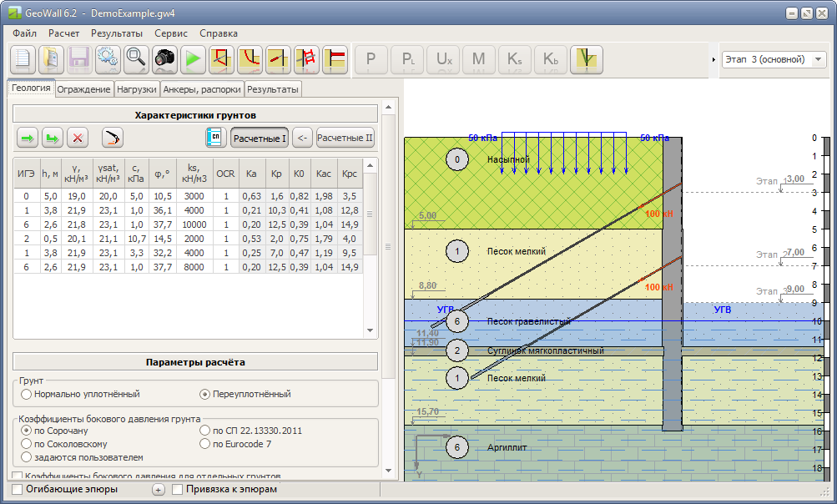Expand options with the round plus button
Screen dimensions: 837x504
(x=158, y=490)
